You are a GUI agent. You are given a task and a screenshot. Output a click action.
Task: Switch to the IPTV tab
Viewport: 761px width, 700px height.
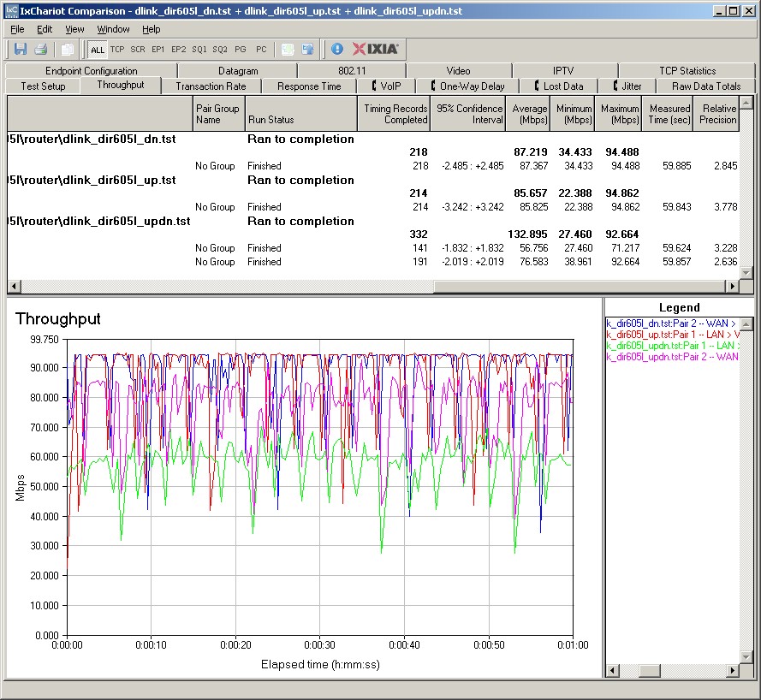tap(563, 71)
